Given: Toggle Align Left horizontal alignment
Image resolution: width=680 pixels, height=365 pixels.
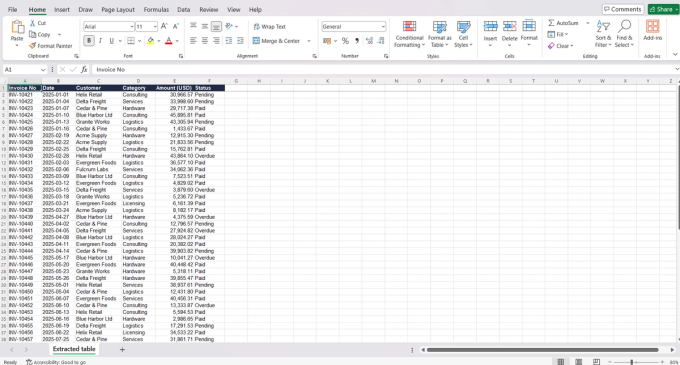Looking at the screenshot, I should [x=193, y=41].
